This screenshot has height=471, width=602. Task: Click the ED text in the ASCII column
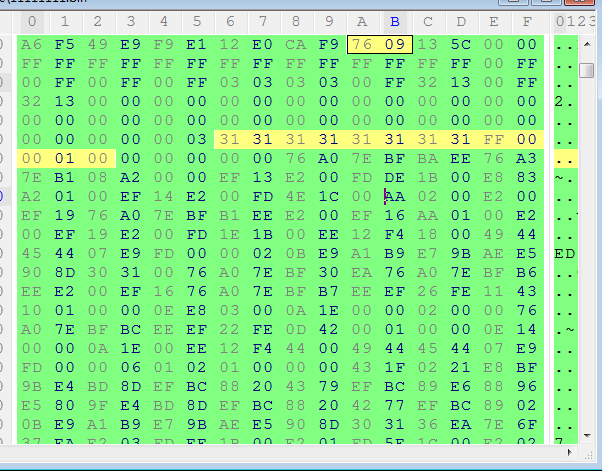pyautogui.click(x=565, y=254)
